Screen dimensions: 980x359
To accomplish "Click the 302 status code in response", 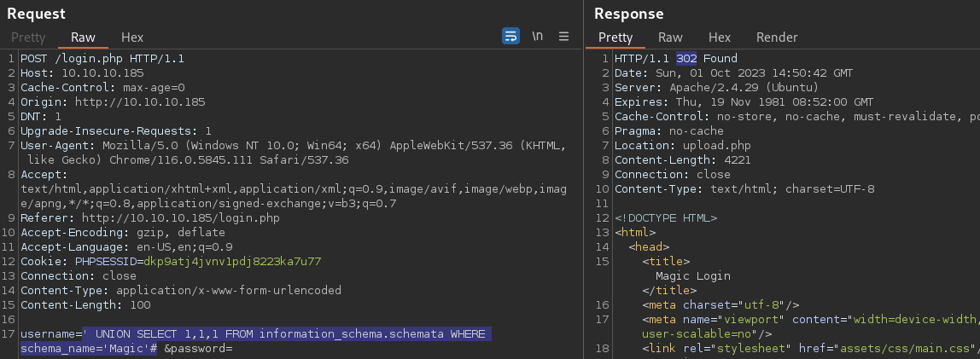I will (686, 59).
